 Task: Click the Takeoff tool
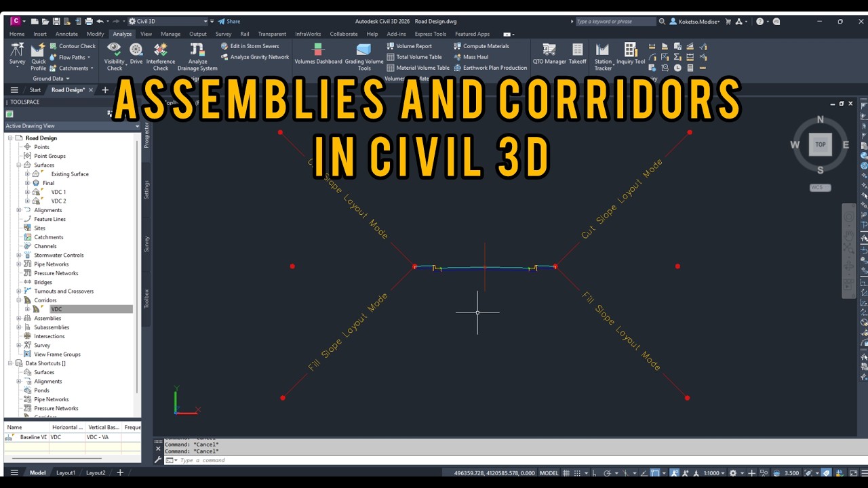[x=577, y=54]
